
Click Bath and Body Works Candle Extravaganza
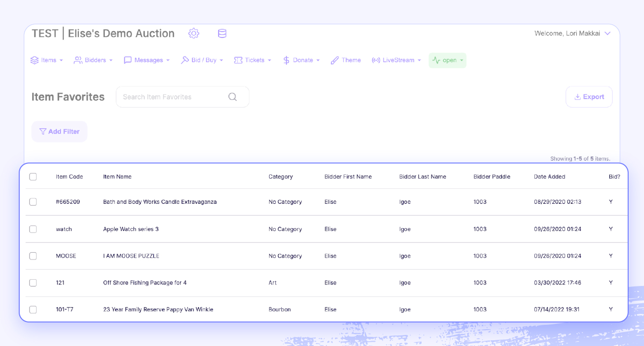click(160, 202)
